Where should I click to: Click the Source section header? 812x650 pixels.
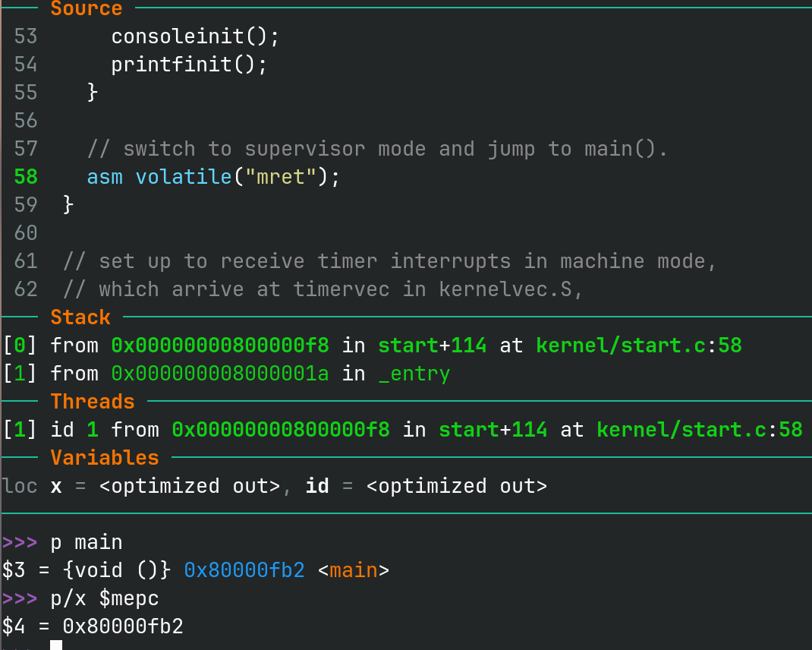86,9
